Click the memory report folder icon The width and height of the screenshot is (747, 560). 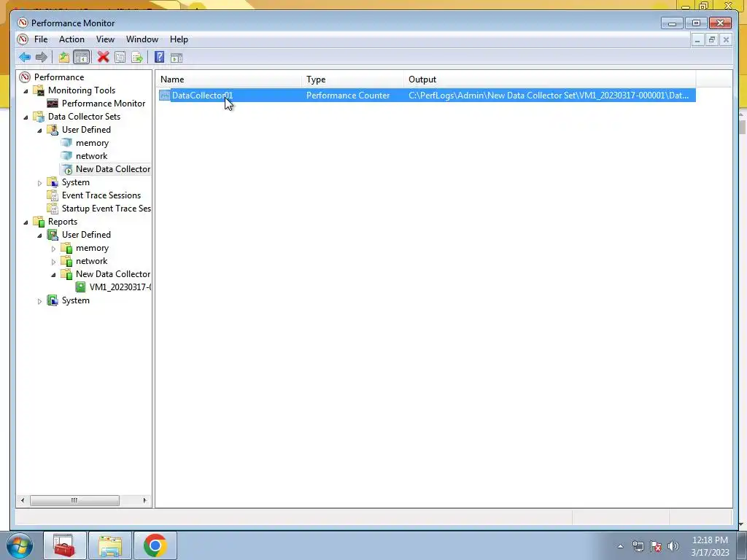tap(66, 248)
